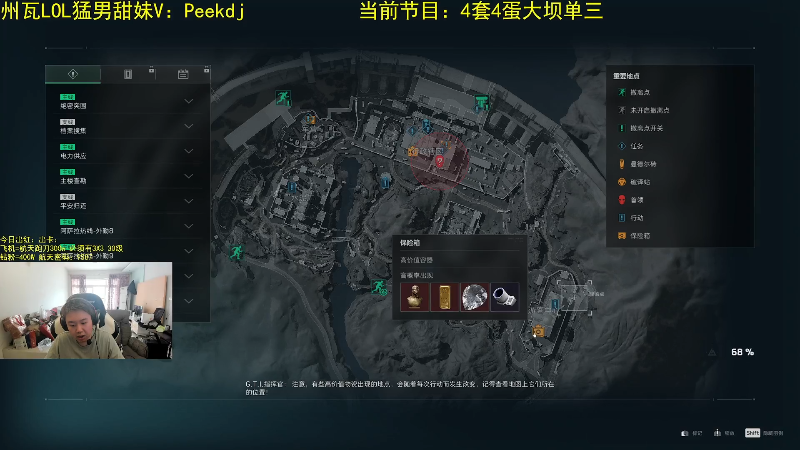Image resolution: width=800 pixels, height=450 pixels.
Task: Click the extraction runner icon on the map's left edge
Action: pos(237,252)
